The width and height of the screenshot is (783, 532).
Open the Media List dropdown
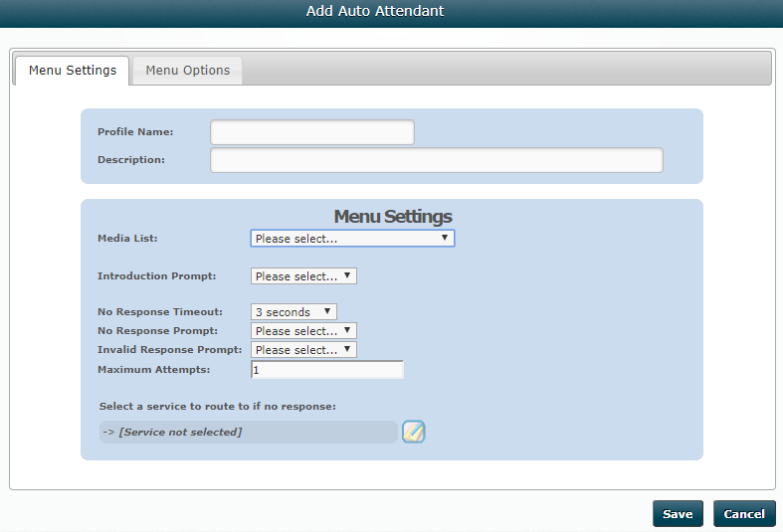click(352, 239)
